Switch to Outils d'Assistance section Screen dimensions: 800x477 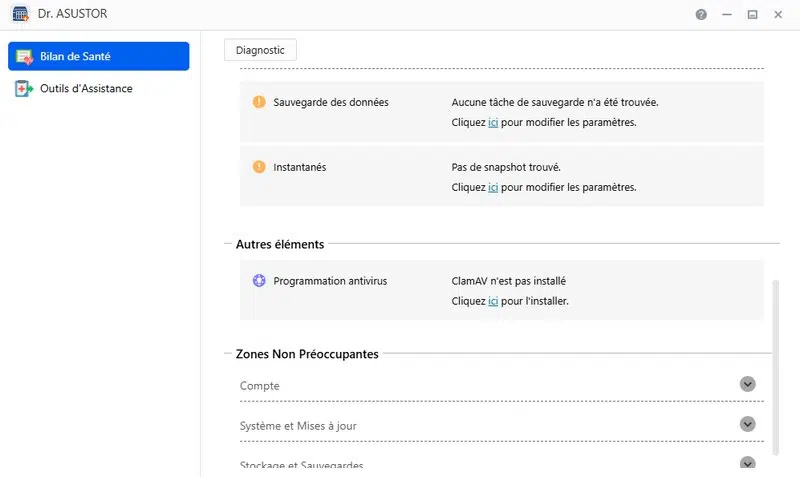86,89
